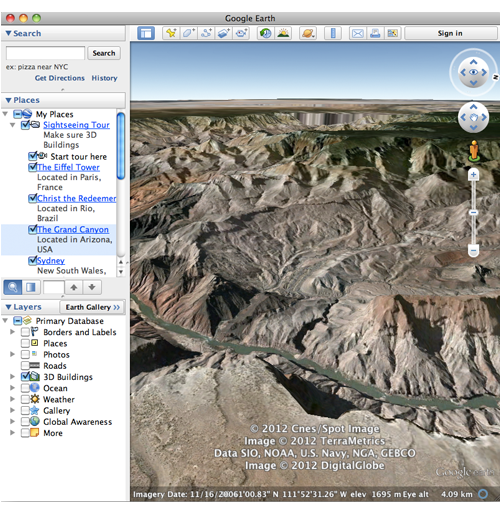Click the Move joystick hand icon

pos(474,117)
